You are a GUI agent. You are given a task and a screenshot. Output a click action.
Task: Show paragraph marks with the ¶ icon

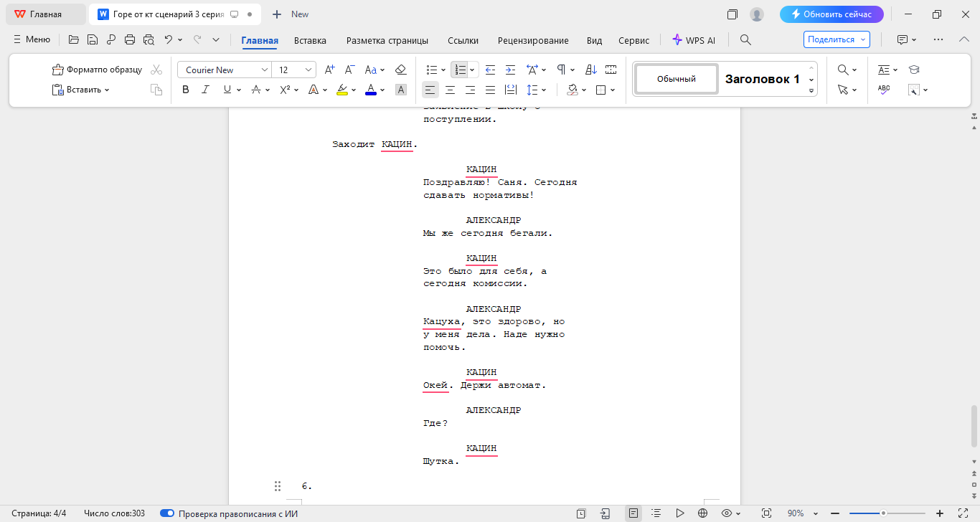pos(560,70)
